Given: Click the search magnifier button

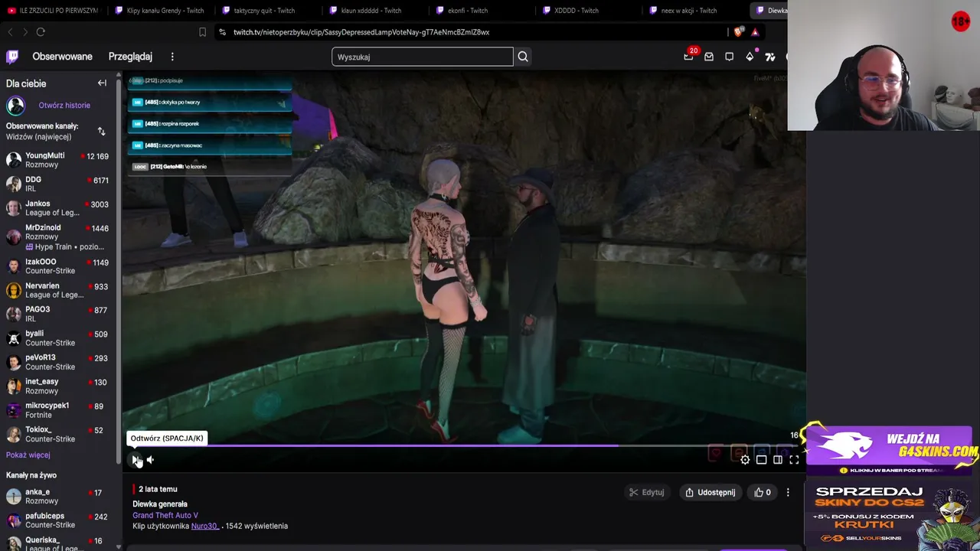Looking at the screenshot, I should point(523,57).
